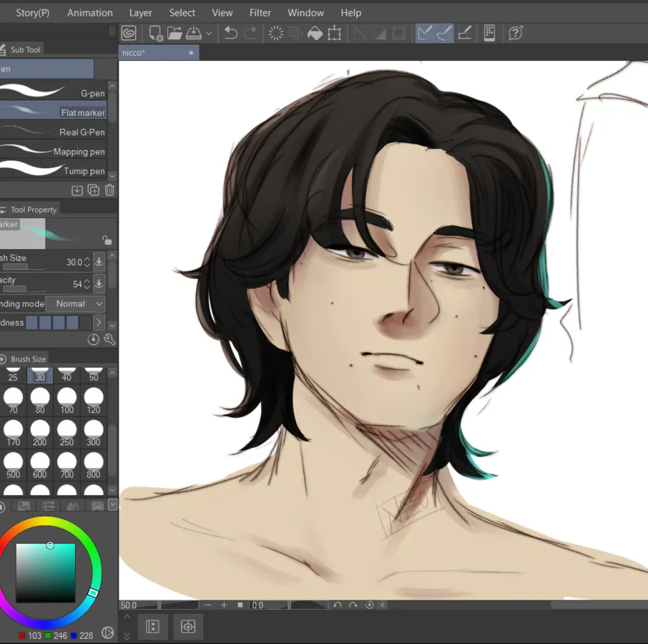648x644 pixels.
Task: Toggle Snap to Grid
Action: (465, 33)
